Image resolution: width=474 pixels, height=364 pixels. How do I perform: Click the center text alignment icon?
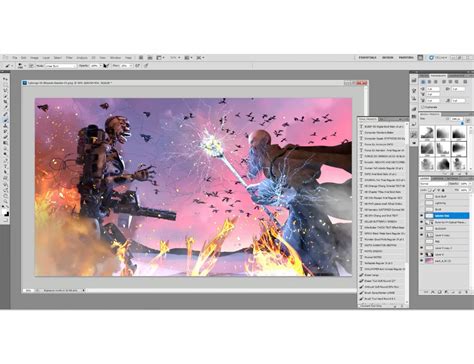click(429, 82)
